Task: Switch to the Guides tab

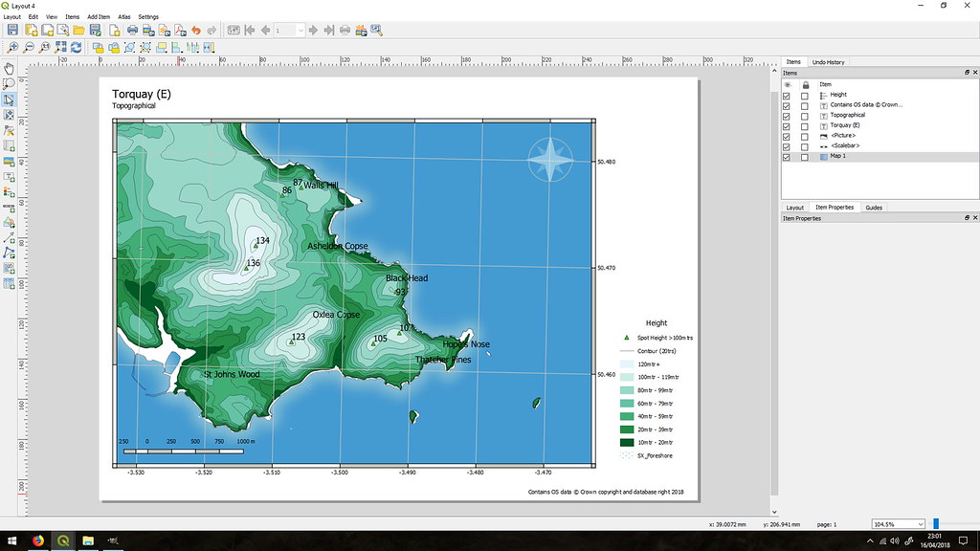Action: pyautogui.click(x=874, y=208)
